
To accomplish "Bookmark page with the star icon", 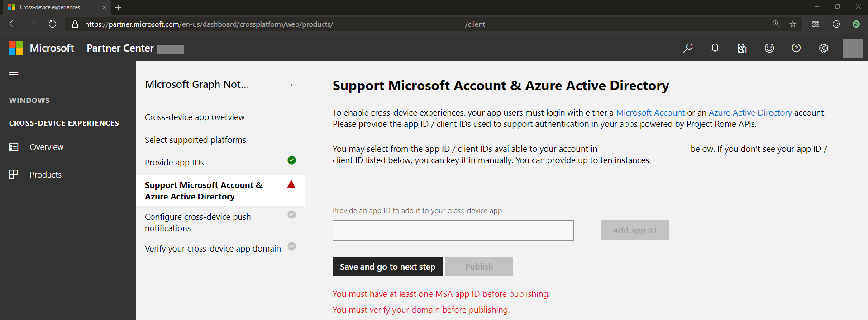I will pos(793,24).
